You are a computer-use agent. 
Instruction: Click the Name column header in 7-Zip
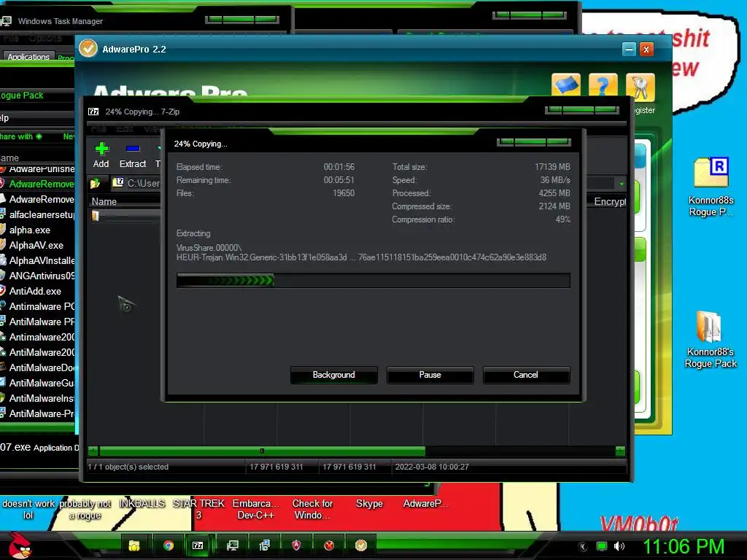coord(104,201)
